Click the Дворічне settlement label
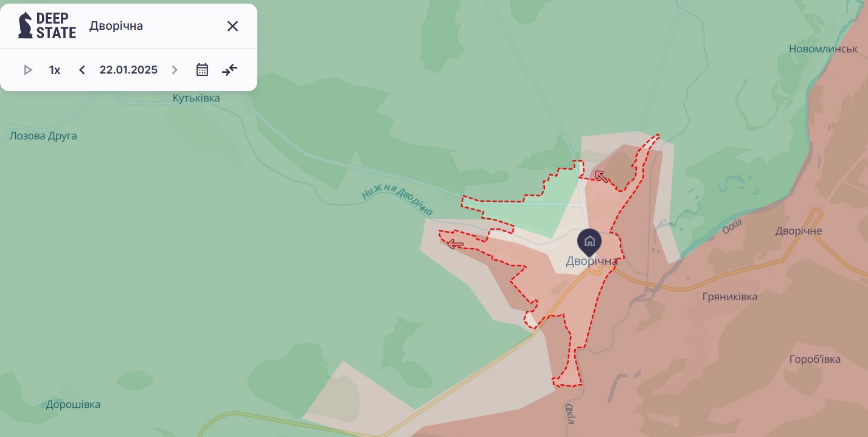 coord(799,231)
